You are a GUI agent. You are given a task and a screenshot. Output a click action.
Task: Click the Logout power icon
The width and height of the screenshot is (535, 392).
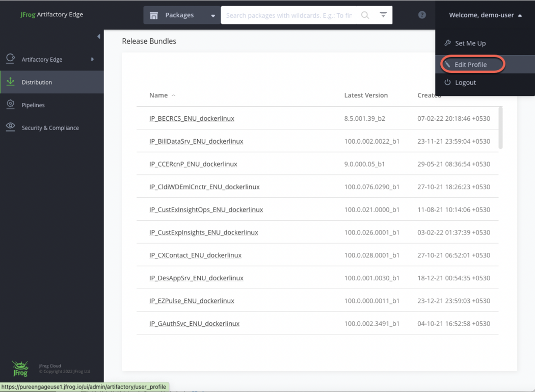tap(447, 82)
